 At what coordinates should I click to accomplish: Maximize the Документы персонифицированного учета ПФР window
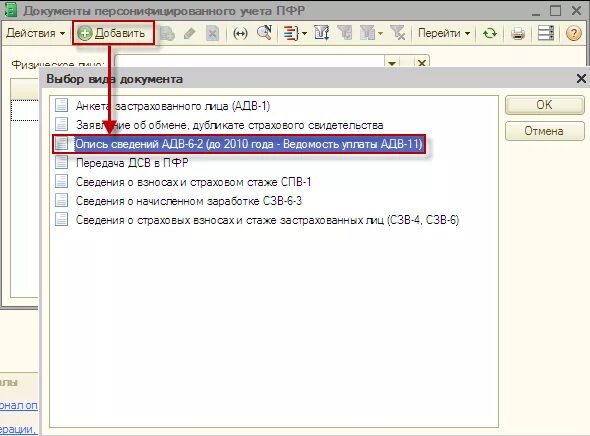point(555,11)
